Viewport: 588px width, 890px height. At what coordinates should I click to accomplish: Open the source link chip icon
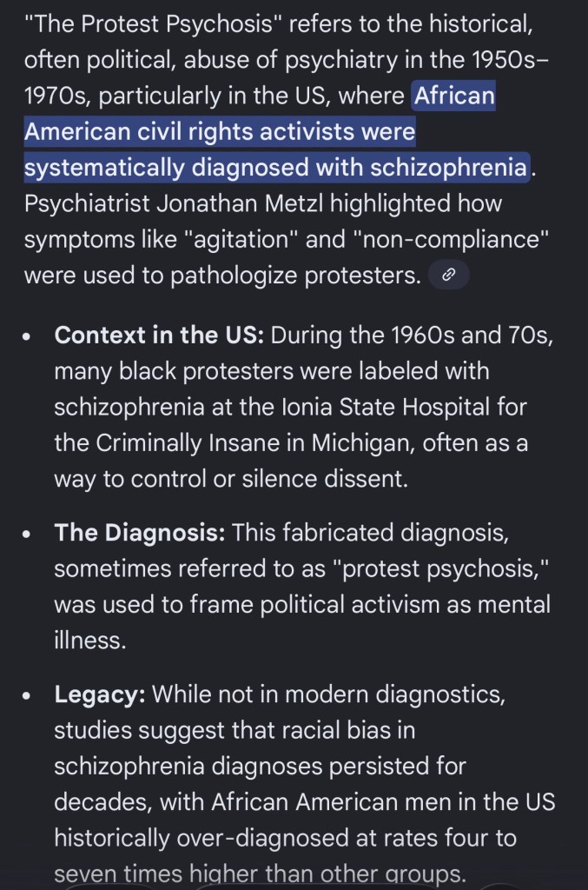(448, 276)
